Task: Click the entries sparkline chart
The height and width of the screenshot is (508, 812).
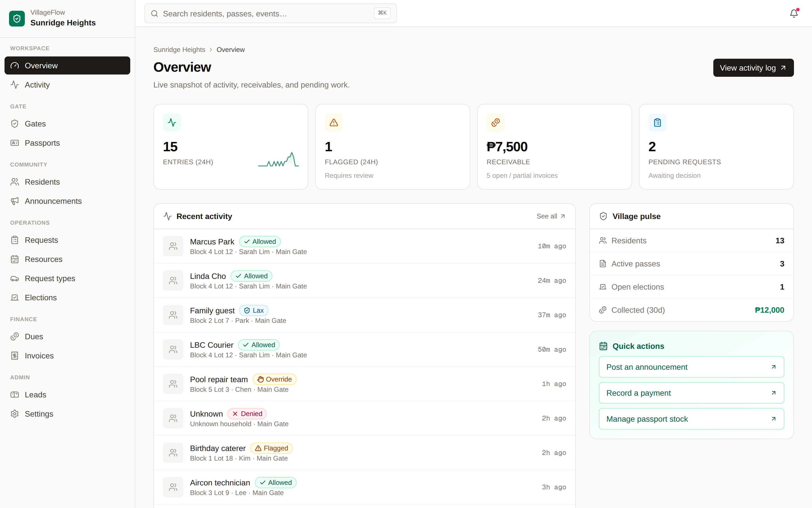Action: click(279, 159)
